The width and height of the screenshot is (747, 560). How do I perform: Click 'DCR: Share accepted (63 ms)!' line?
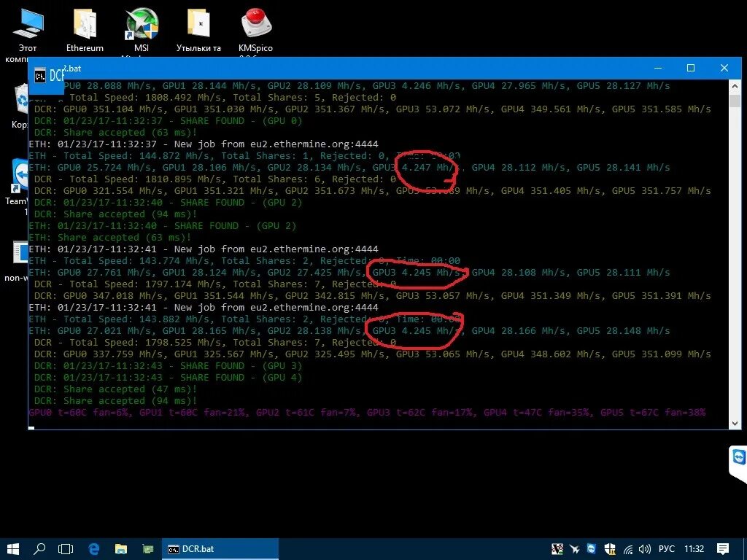(115, 133)
